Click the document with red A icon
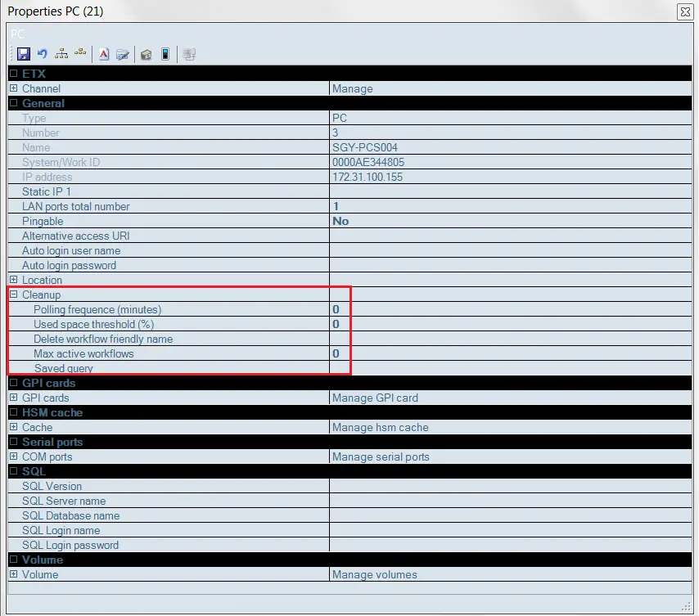This screenshot has height=616, width=699. 104,55
